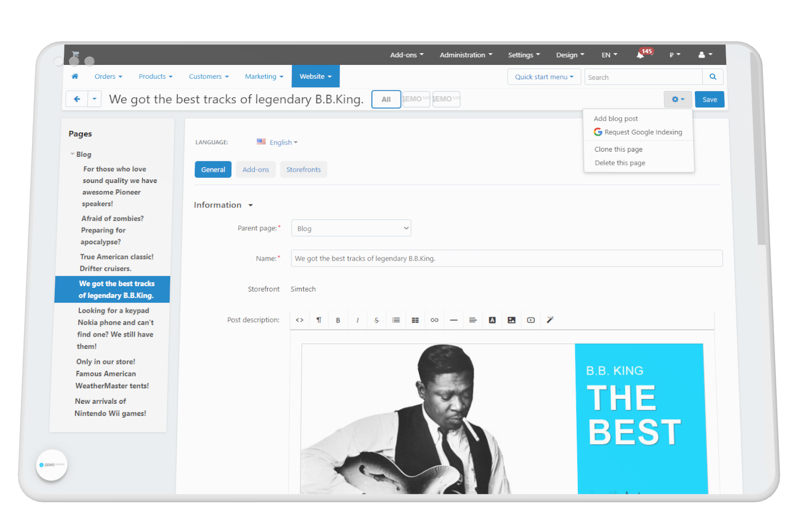Open paragraph format options in editor
The image size is (798, 532).
[x=319, y=320]
